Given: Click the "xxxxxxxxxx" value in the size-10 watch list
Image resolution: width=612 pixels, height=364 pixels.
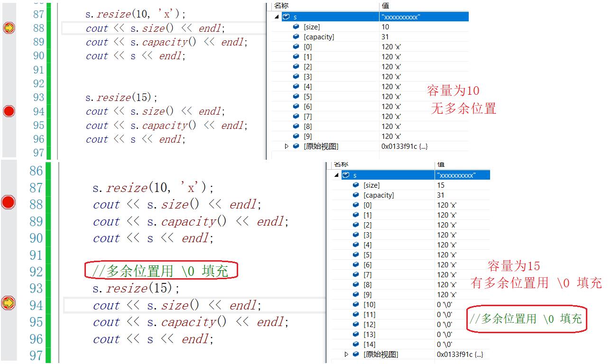Looking at the screenshot, I should pyautogui.click(x=400, y=17).
